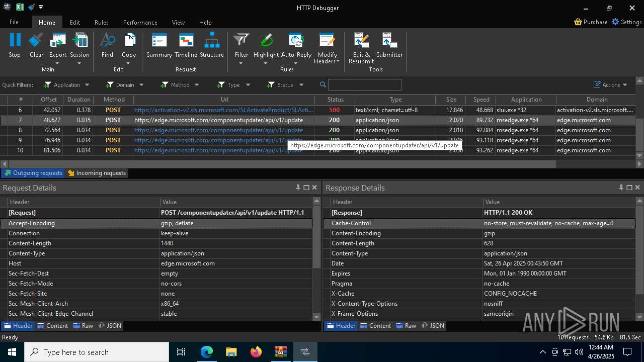Select request row 6 with 500 status

317,110
